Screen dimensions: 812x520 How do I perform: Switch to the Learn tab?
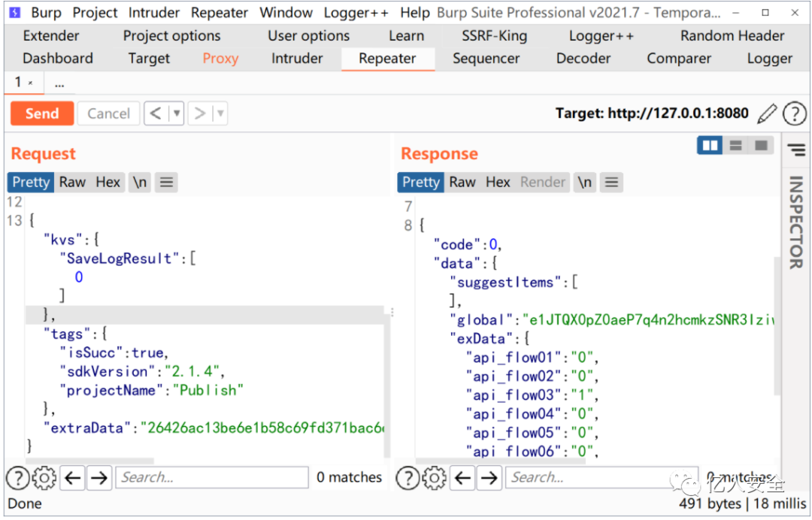point(407,36)
